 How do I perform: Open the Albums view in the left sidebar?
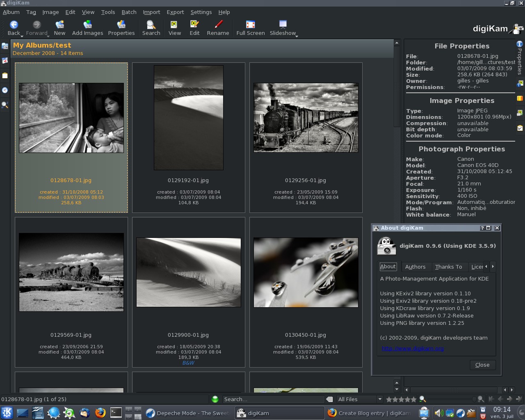(5, 46)
